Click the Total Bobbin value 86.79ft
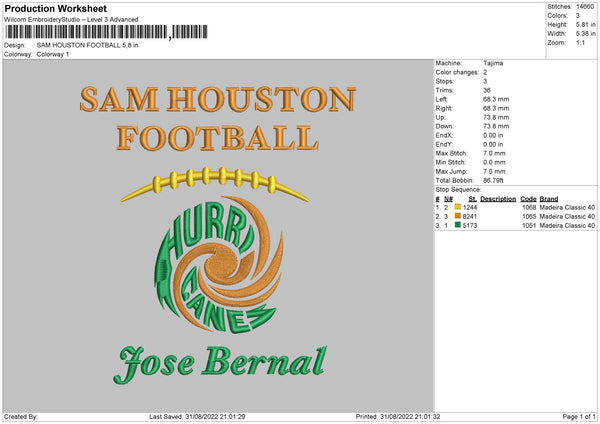Screen dimensions: 600x424 [x=493, y=180]
